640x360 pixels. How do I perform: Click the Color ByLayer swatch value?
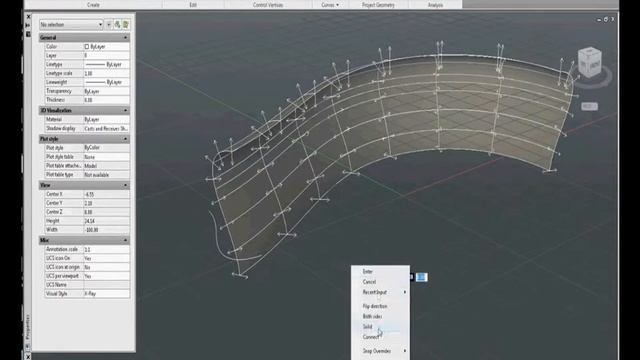[107, 47]
